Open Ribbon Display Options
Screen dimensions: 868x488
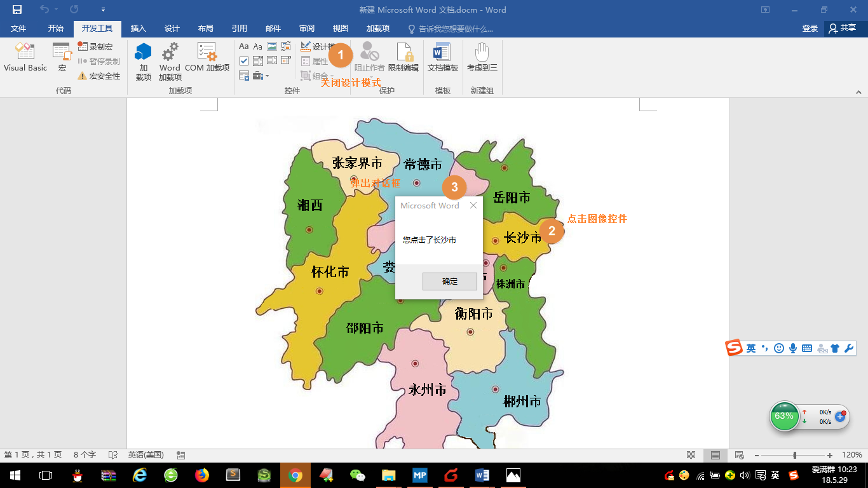(x=766, y=10)
